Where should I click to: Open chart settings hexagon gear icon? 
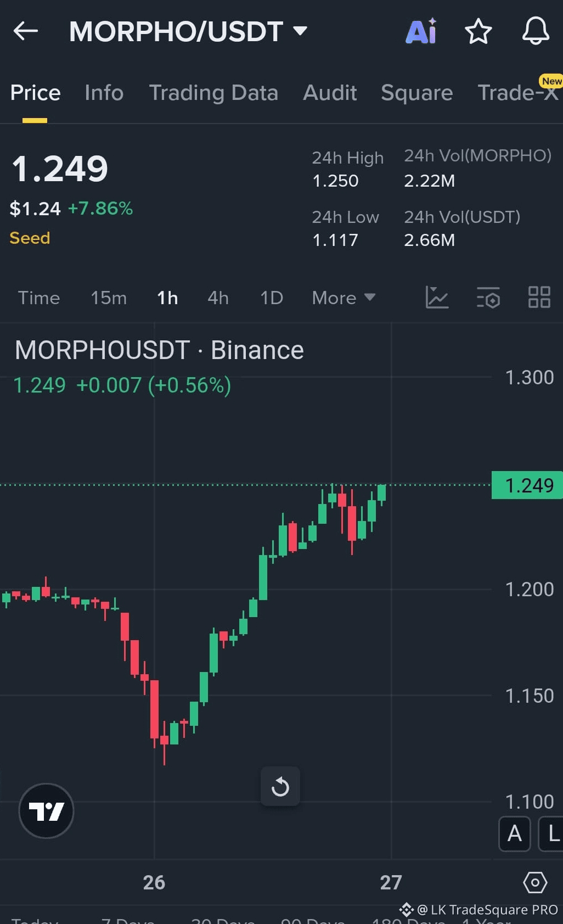click(x=535, y=883)
